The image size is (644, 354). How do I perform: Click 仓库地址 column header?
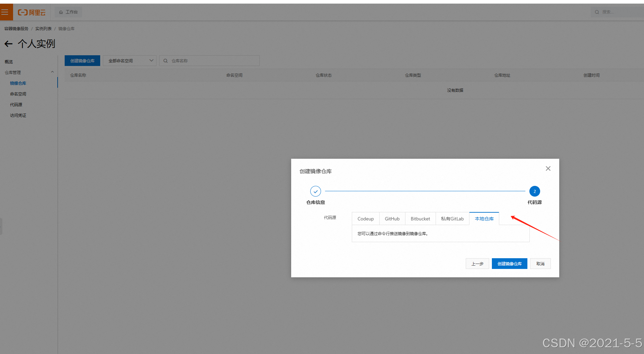coord(502,75)
